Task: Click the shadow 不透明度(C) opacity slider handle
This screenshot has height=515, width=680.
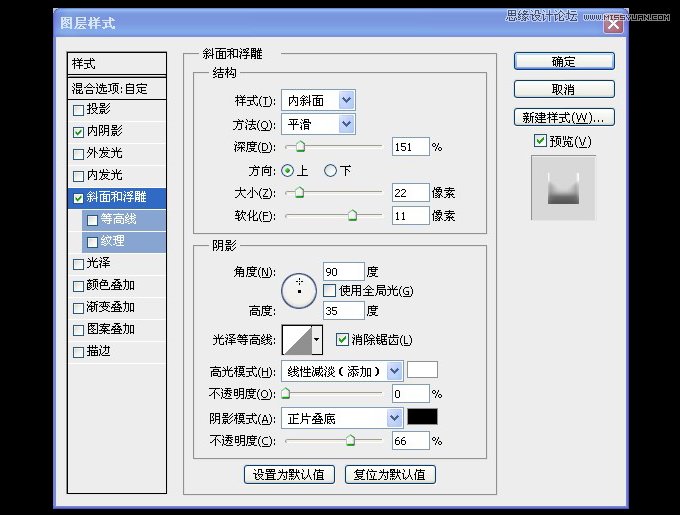Action: (350, 440)
